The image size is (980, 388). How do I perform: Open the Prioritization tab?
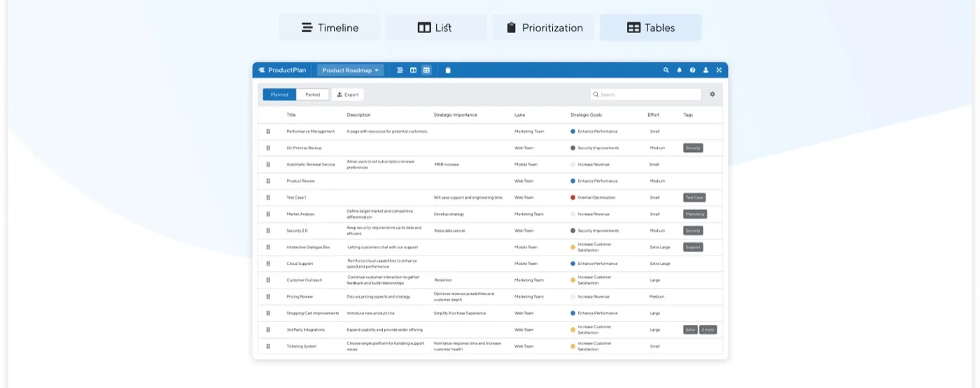coord(543,28)
